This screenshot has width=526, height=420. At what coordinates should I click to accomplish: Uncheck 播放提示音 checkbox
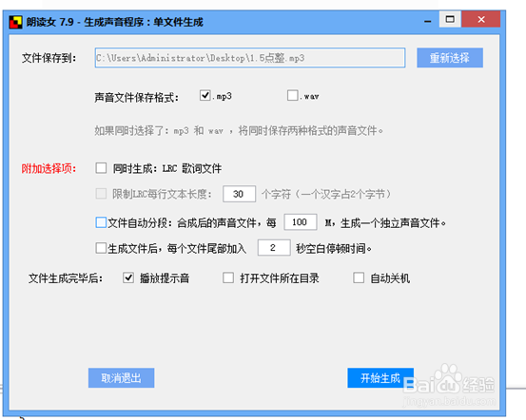click(x=128, y=277)
